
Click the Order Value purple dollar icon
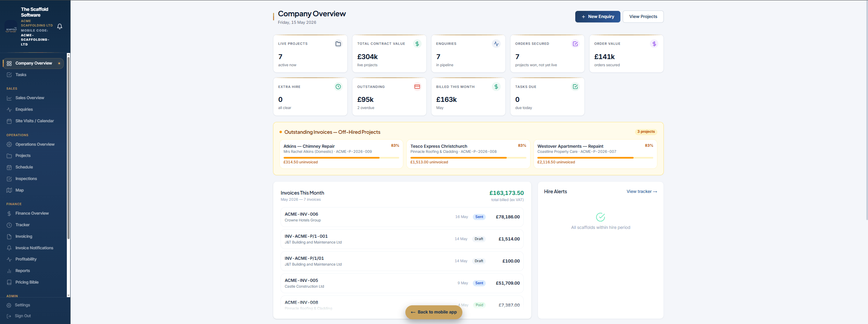pos(654,44)
